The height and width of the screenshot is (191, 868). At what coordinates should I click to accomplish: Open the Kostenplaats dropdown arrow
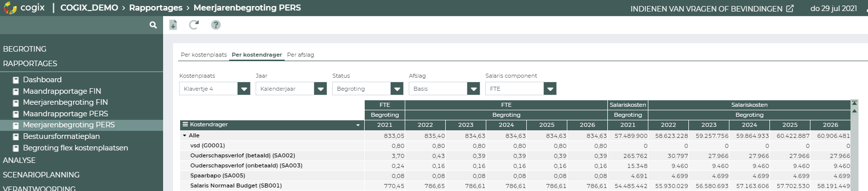[x=244, y=89]
